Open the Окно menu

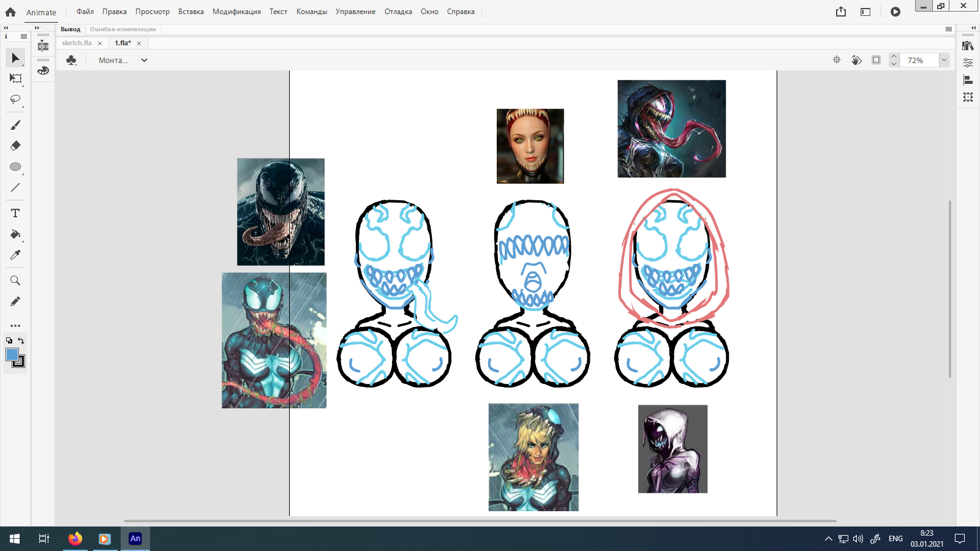click(429, 12)
